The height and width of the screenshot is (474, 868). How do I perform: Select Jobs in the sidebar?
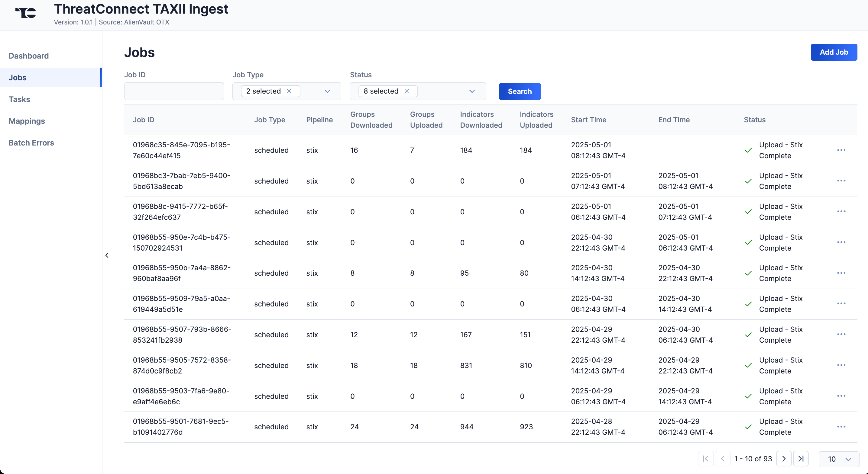tap(51, 77)
